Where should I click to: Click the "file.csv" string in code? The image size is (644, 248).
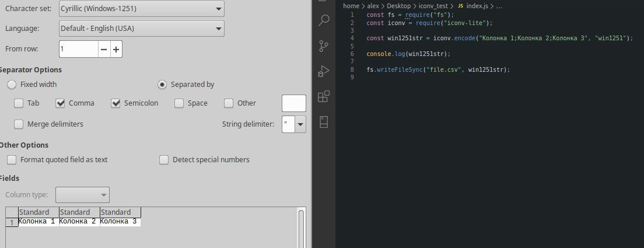443,70
